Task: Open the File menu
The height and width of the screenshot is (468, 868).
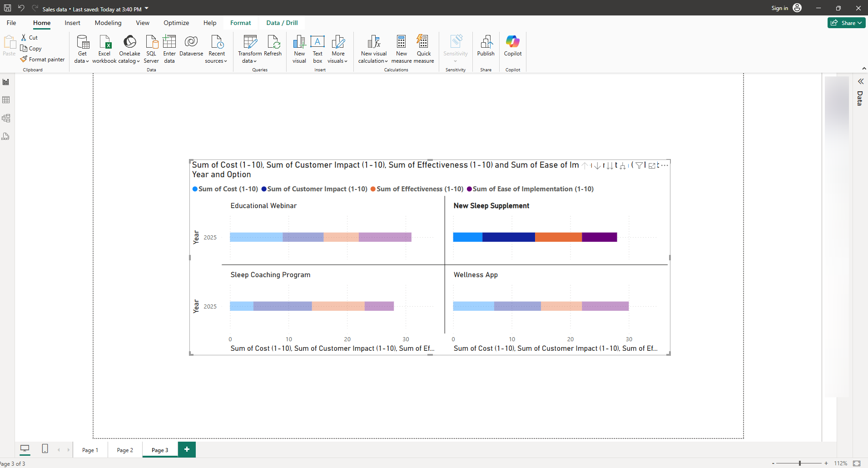Action: pyautogui.click(x=11, y=23)
